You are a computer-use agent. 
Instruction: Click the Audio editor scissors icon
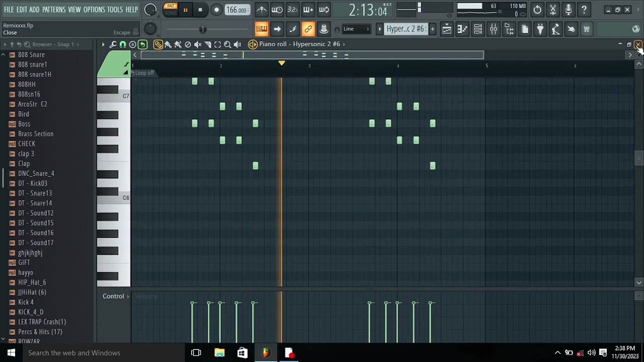click(x=553, y=10)
